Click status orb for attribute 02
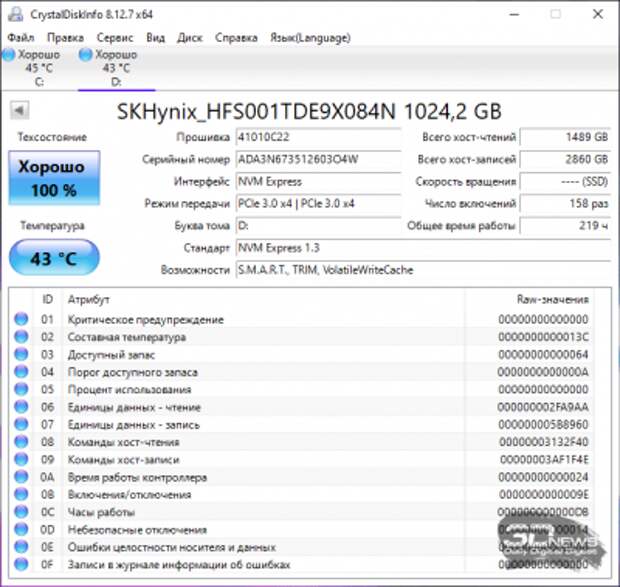The width and height of the screenshot is (620, 587). pos(21,336)
